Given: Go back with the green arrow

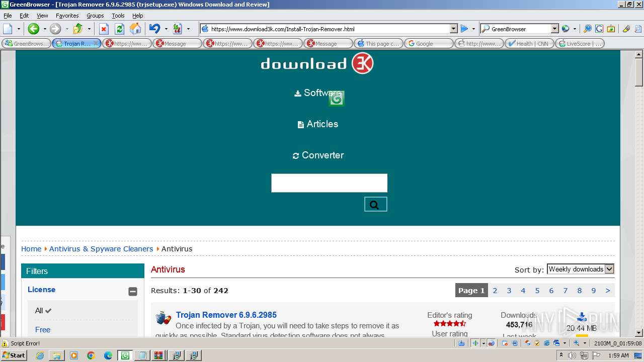Looking at the screenshot, I should tap(33, 29).
